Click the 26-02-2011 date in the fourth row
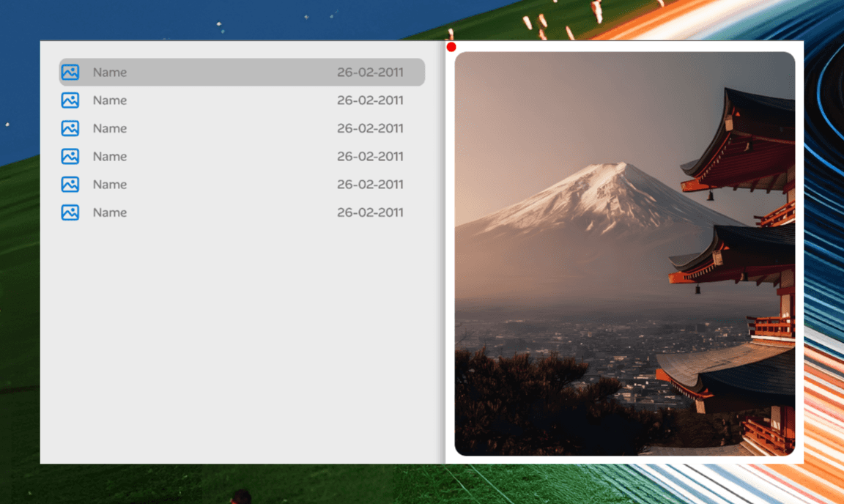Viewport: 844px width, 504px height. coord(370,156)
